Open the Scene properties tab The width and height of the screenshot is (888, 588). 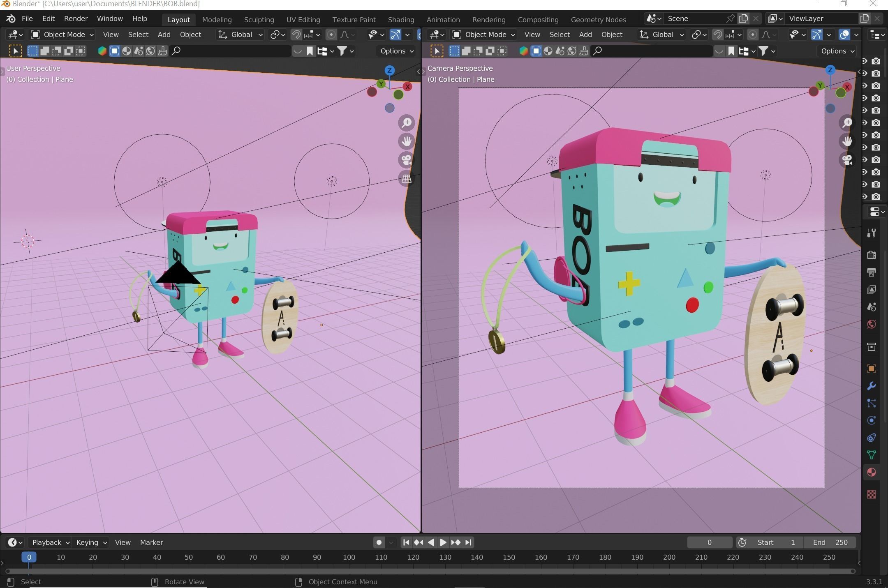(872, 307)
